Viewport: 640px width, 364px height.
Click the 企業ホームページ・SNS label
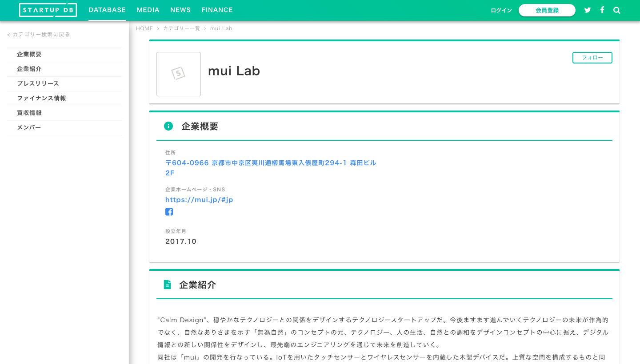coord(195,190)
